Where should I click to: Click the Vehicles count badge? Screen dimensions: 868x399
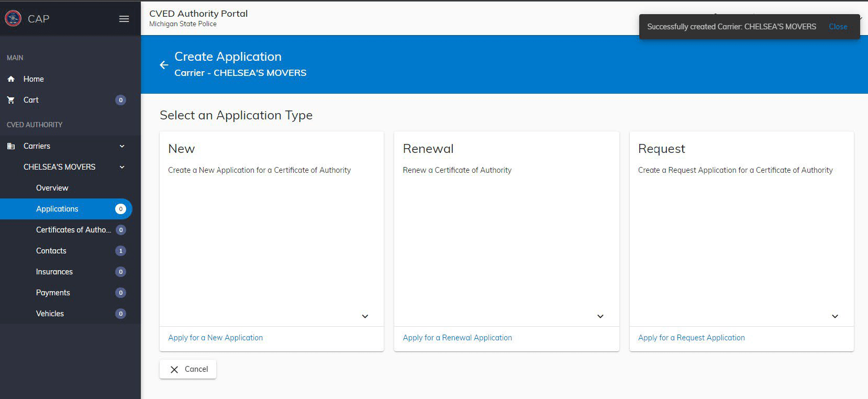(x=120, y=314)
